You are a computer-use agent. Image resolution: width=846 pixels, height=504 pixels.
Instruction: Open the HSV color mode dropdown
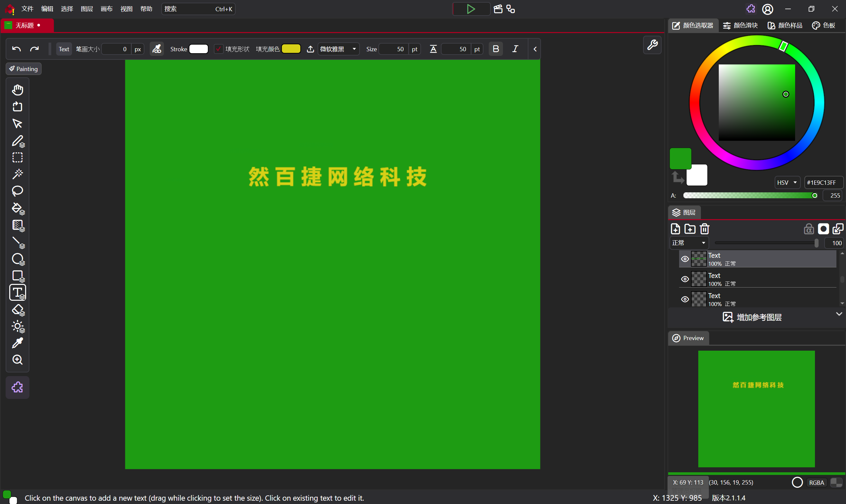pos(787,182)
